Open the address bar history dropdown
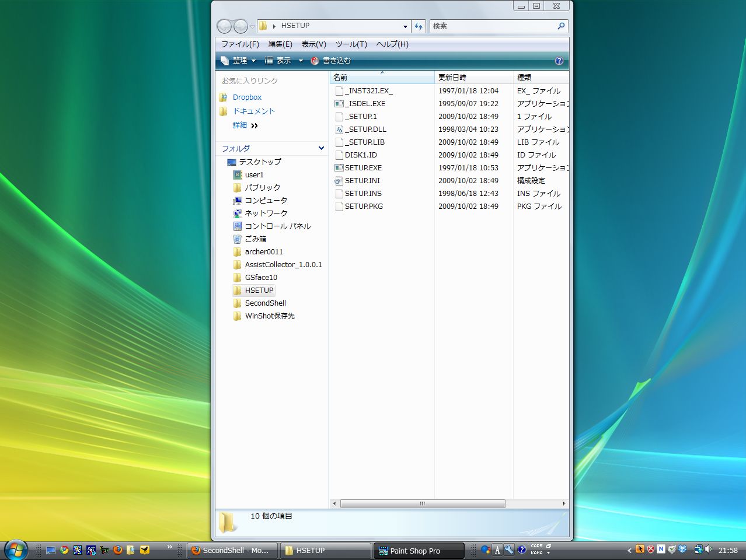Screen dimensions: 746x560 point(405,26)
